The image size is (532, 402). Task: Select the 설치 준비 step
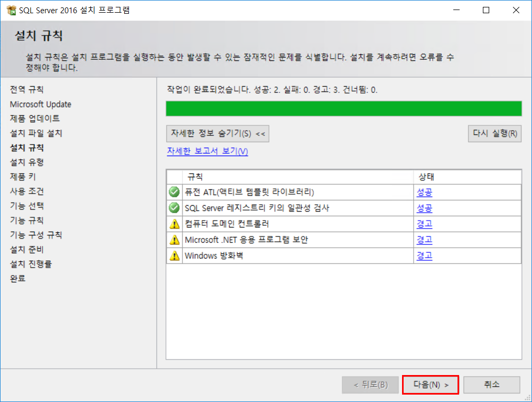(x=27, y=250)
